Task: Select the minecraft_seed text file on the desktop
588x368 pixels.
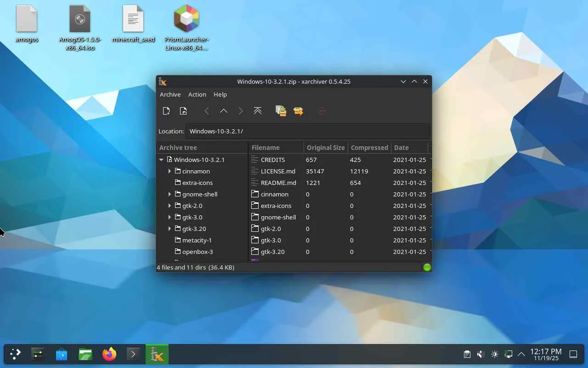Action: pyautogui.click(x=133, y=24)
